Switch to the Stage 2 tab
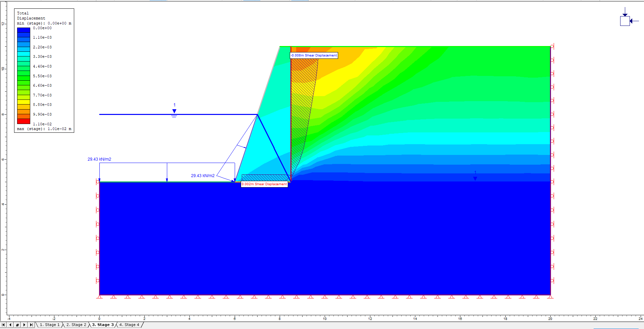The height and width of the screenshot is (329, 644). [x=76, y=325]
